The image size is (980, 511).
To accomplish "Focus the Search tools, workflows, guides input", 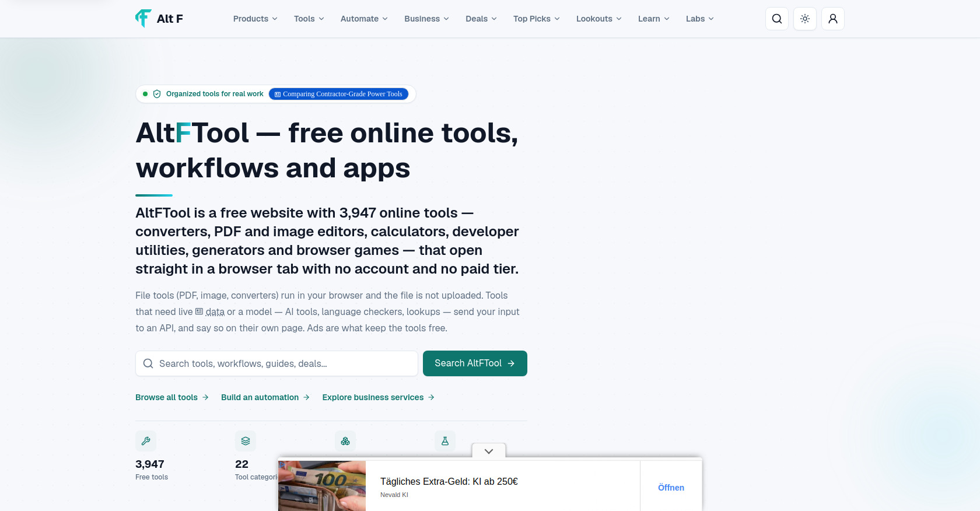I will [x=276, y=363].
